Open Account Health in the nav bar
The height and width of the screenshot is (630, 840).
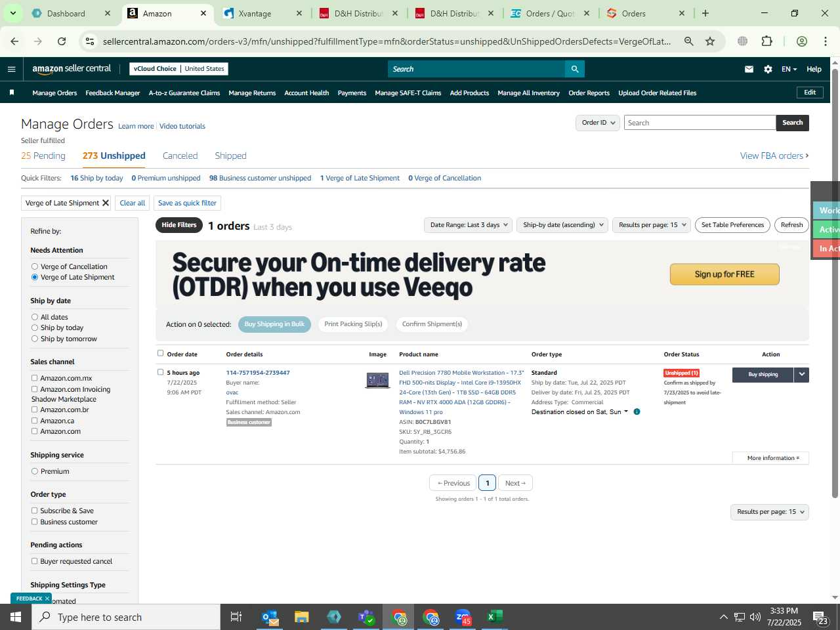[306, 93]
